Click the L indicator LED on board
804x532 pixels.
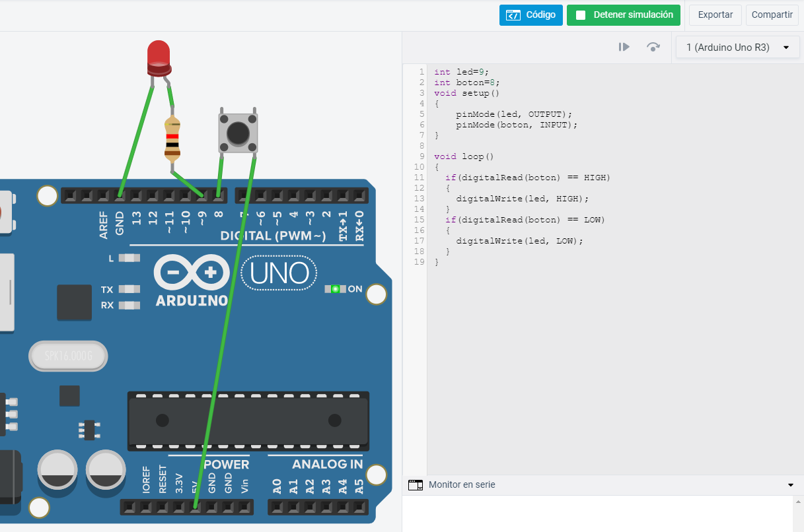[129, 258]
